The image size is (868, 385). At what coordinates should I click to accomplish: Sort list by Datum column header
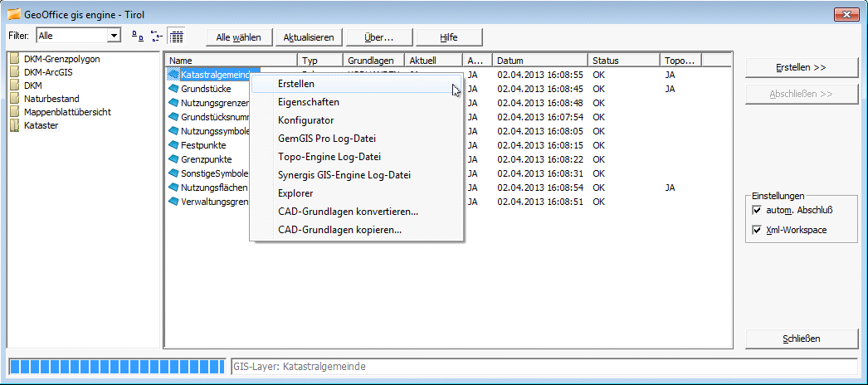(x=539, y=61)
